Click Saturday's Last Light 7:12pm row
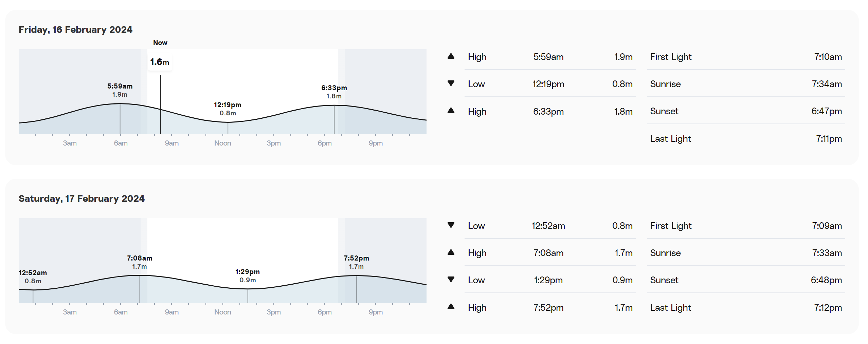868x344 pixels. [746, 307]
